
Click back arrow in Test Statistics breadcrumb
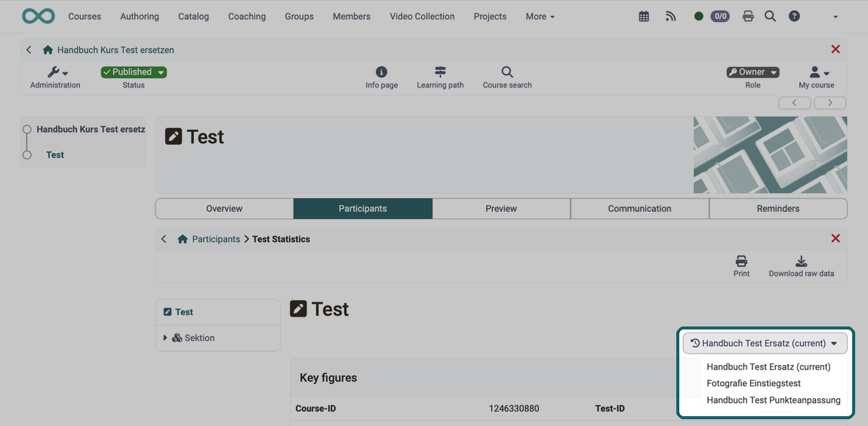(x=164, y=239)
